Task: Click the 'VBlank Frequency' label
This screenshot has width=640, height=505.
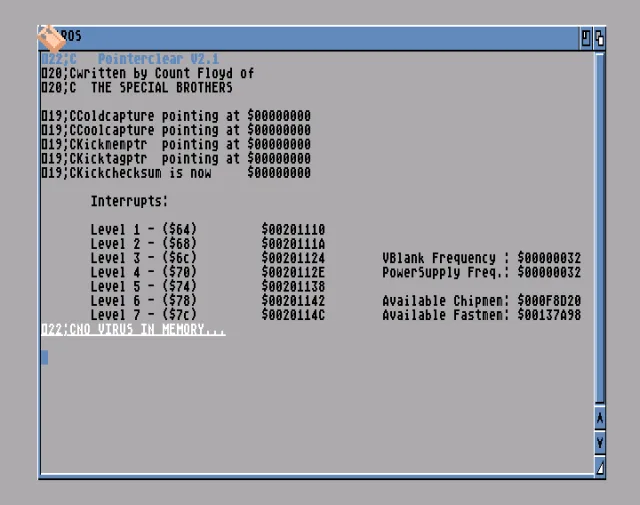Action: point(439,258)
